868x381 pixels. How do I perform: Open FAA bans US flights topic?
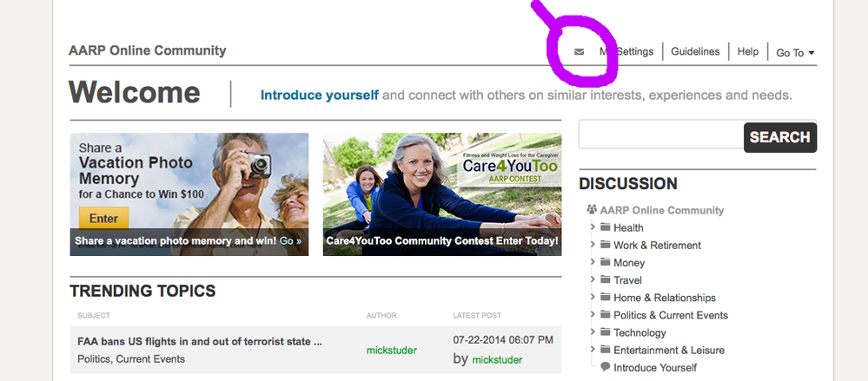(x=200, y=342)
